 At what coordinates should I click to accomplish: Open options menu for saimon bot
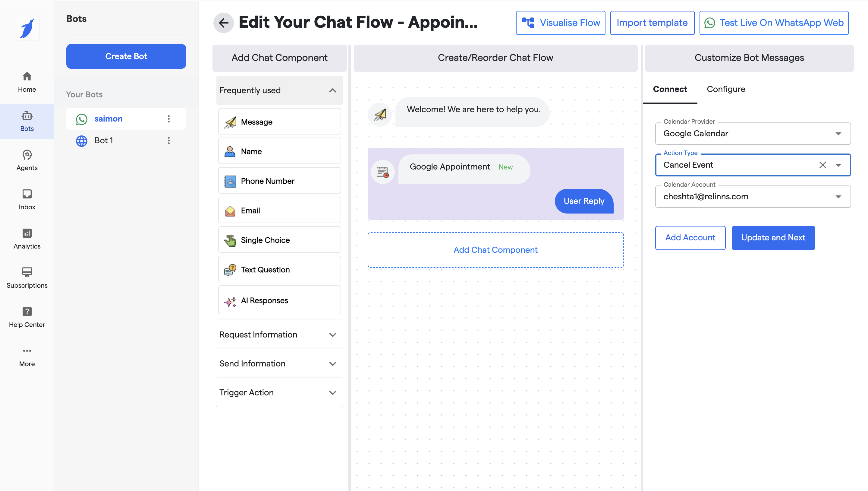click(x=169, y=119)
